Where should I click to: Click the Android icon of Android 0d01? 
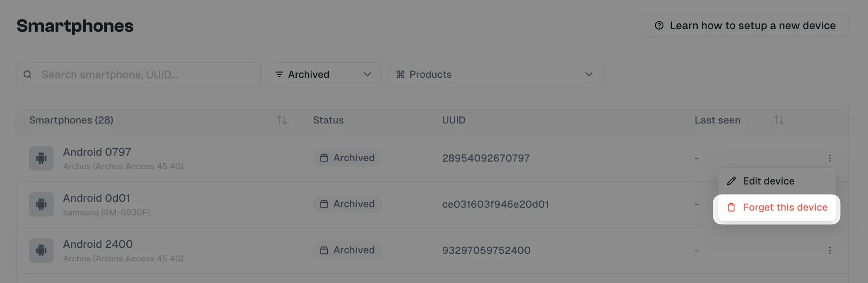click(41, 204)
